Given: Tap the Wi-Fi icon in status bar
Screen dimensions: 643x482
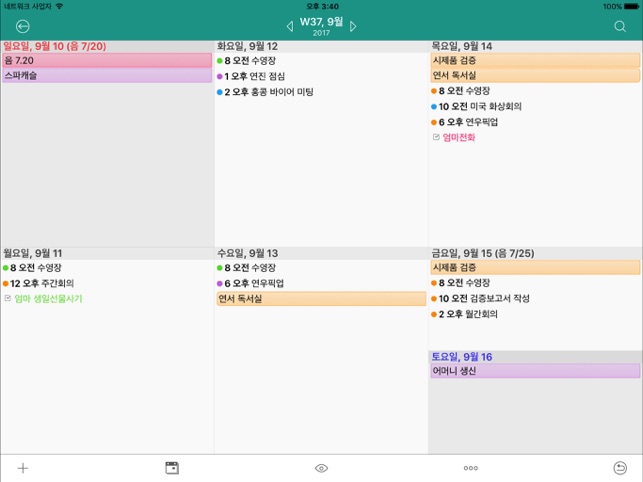Looking at the screenshot, I should [x=59, y=6].
